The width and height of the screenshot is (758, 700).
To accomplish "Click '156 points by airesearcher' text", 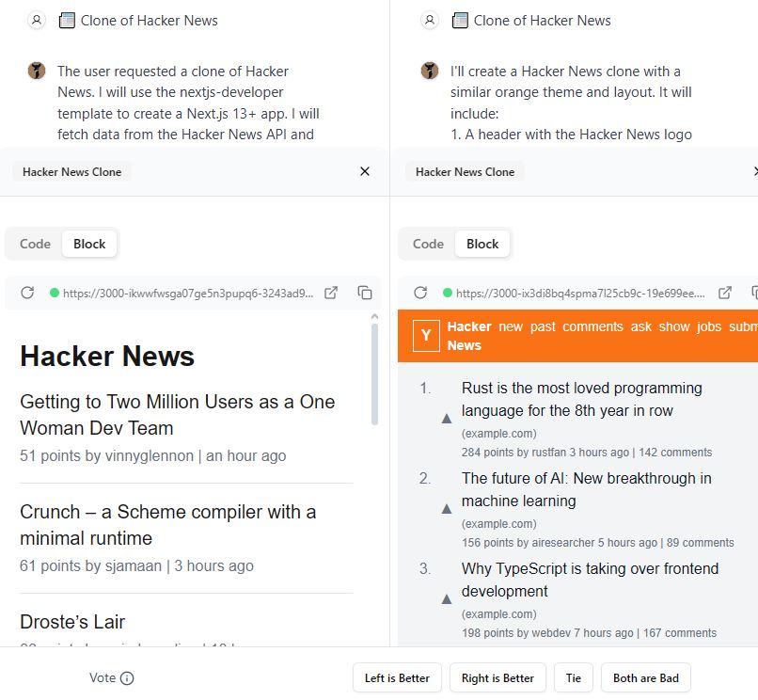I will (528, 543).
